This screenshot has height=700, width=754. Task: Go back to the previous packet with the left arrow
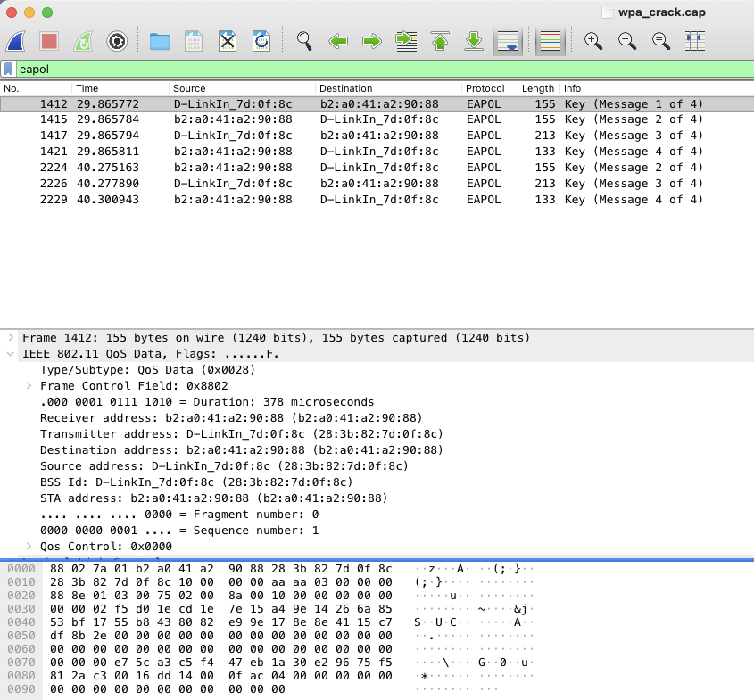point(338,41)
